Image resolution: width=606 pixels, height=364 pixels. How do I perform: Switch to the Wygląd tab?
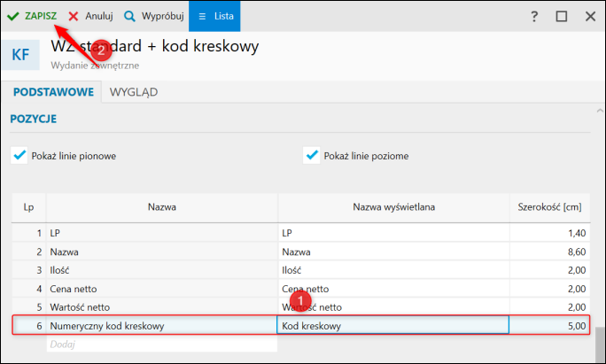(134, 91)
